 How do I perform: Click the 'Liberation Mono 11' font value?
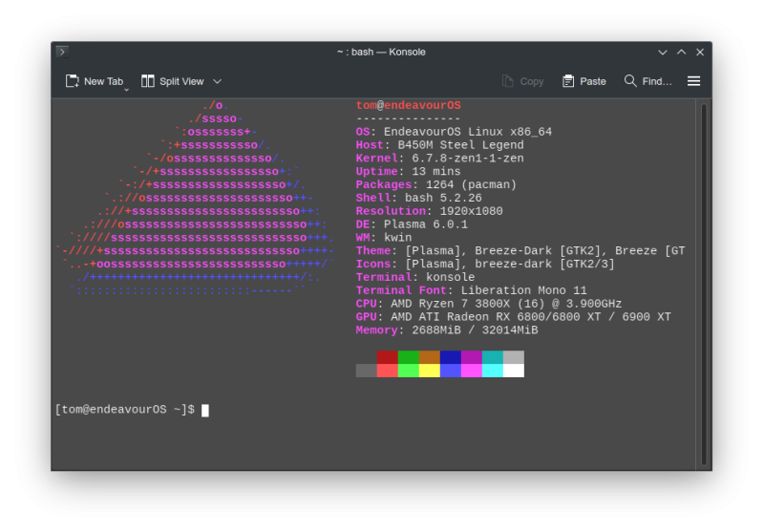pyautogui.click(x=523, y=290)
